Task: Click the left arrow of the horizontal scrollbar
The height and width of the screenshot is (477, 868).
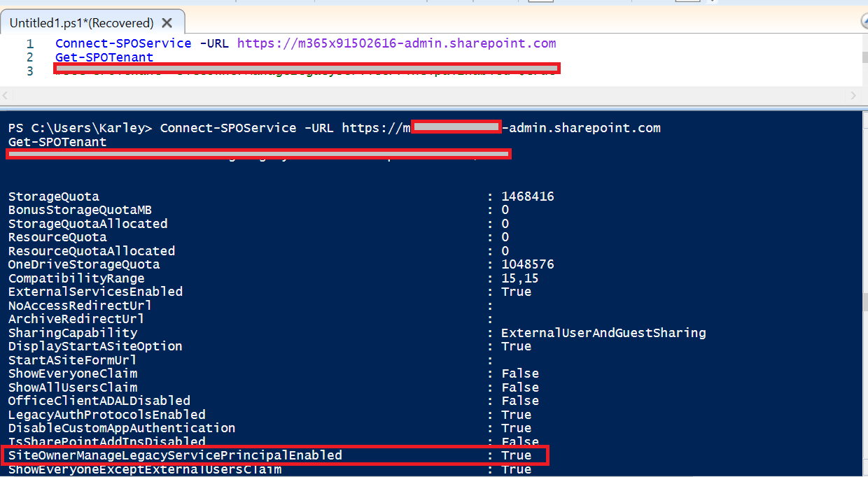Action: 6,94
